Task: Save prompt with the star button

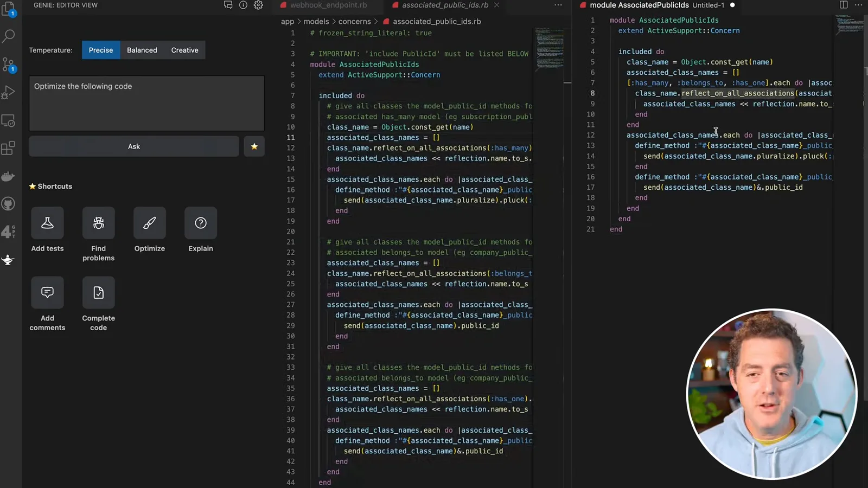Action: 254,146
